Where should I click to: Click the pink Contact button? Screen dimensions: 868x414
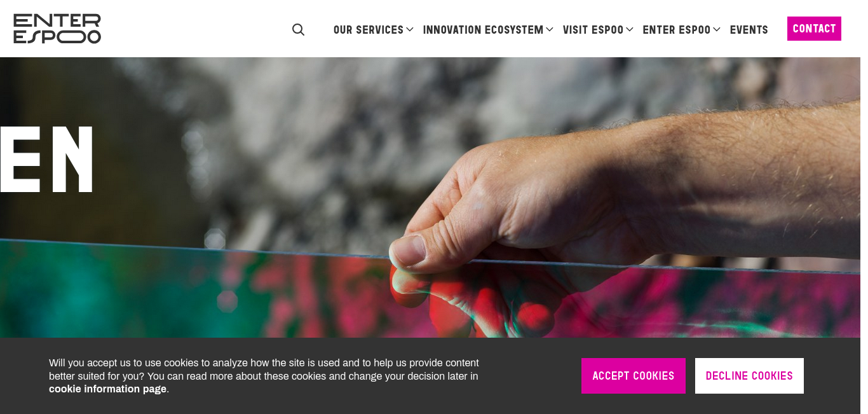814,29
